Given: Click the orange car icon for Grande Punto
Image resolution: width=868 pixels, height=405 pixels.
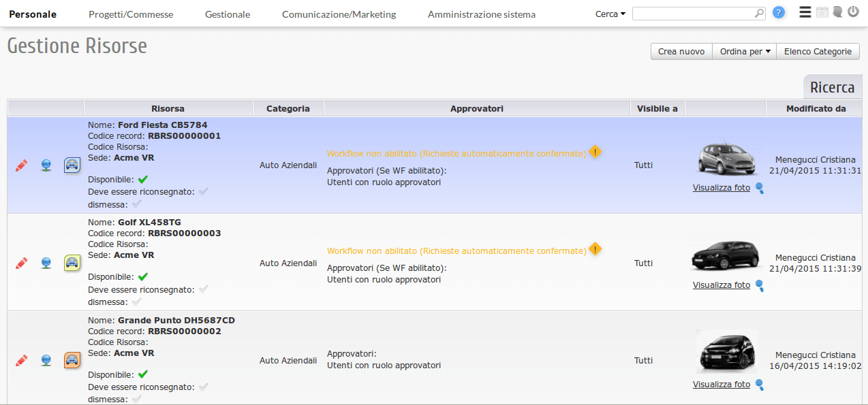Looking at the screenshot, I should 72,360.
